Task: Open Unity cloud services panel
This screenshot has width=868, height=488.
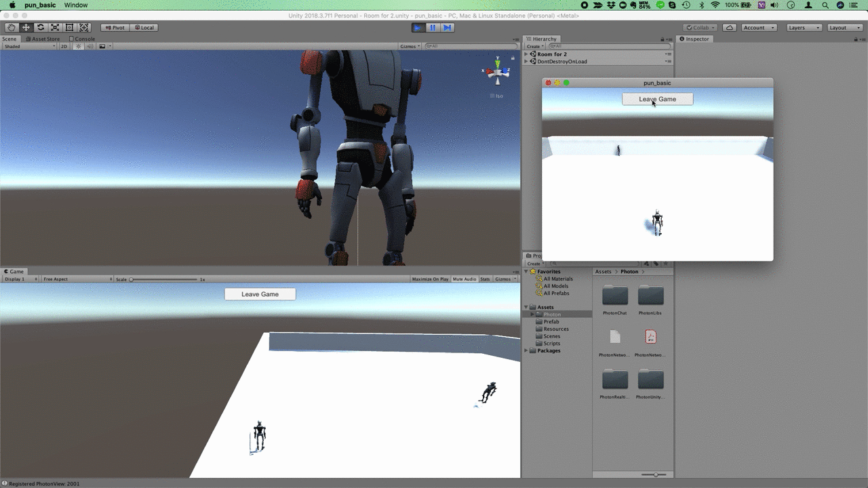Action: [730, 28]
